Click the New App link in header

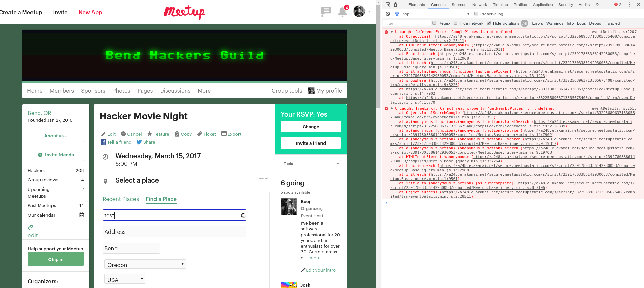[90, 12]
